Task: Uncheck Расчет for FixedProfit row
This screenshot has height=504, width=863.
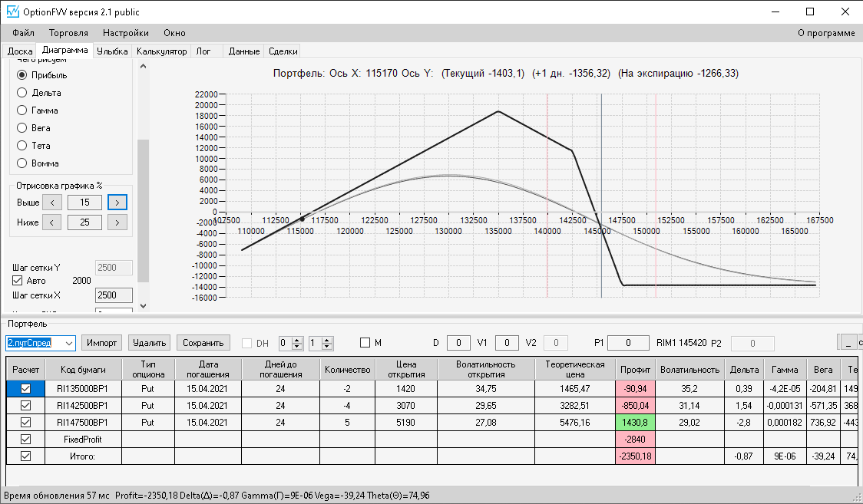Action: click(25, 439)
